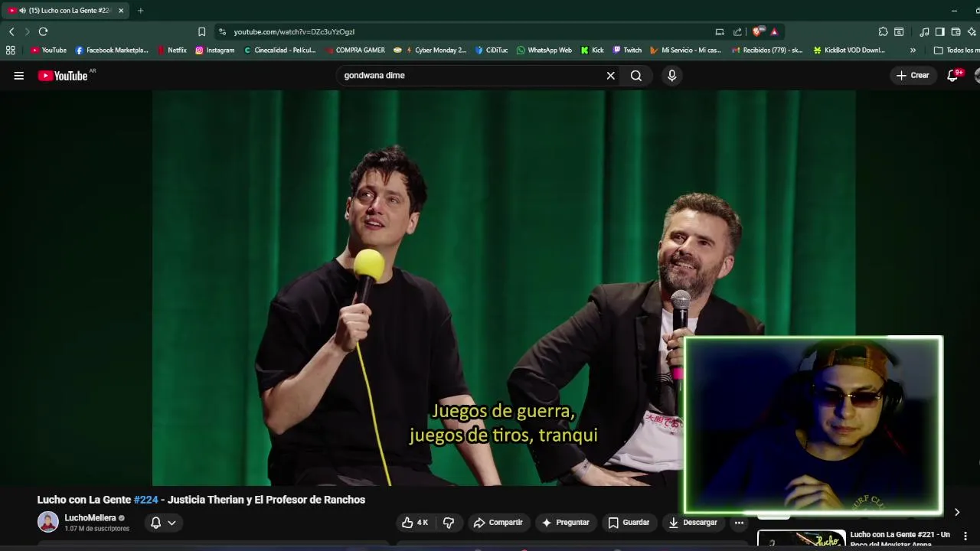Open a new tab with the plus button
Screen dimensions: 980x551
[x=140, y=11]
